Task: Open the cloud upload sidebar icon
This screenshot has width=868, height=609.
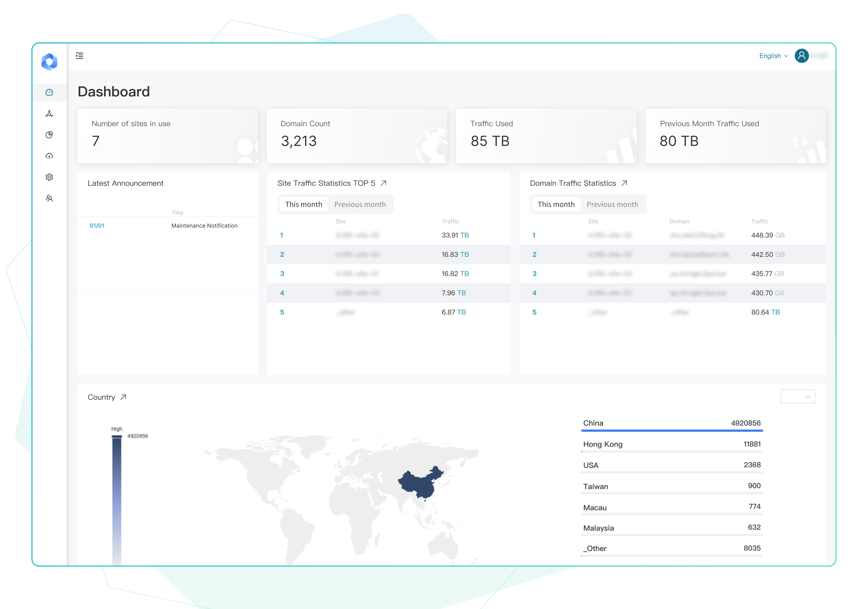Action: (x=49, y=156)
